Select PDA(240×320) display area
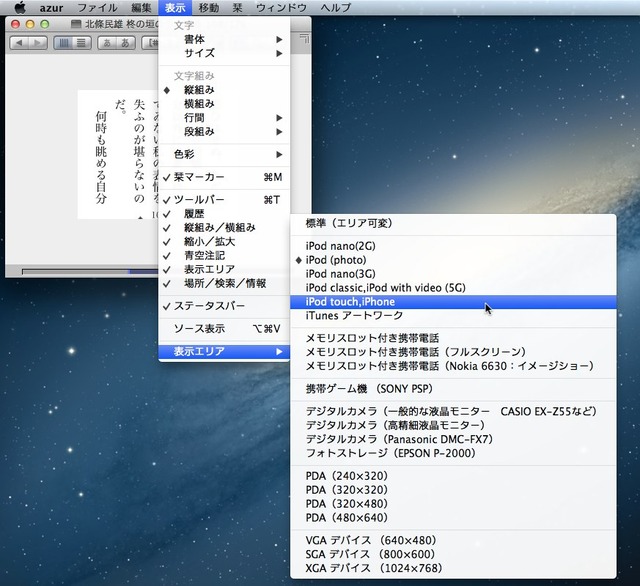The height and width of the screenshot is (586, 640). click(453, 476)
